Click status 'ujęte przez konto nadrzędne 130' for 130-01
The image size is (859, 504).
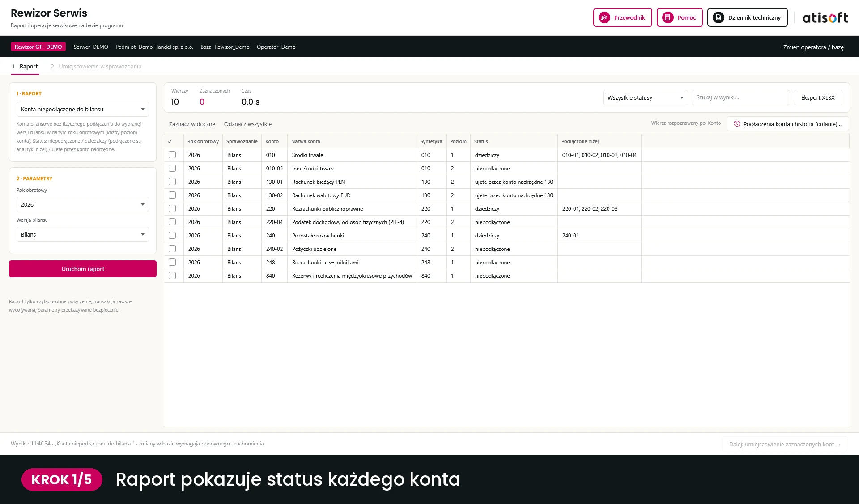514,182
